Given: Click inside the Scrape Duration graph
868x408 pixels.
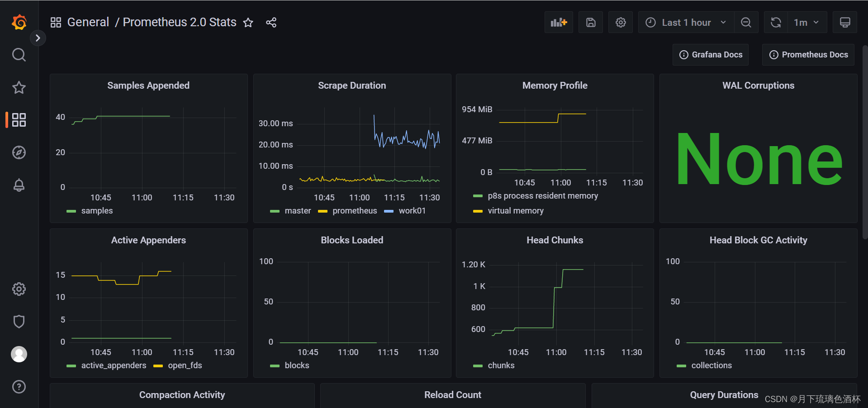Looking at the screenshot, I should (x=370, y=147).
